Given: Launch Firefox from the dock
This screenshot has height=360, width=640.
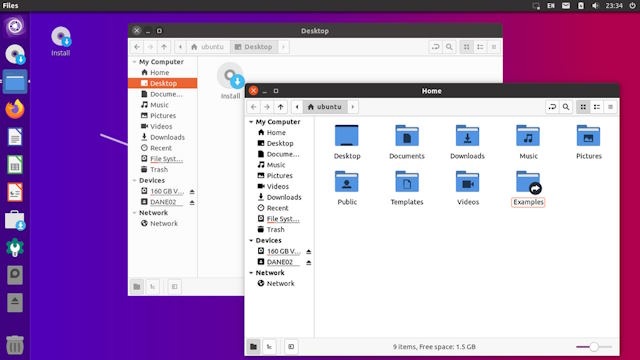Looking at the screenshot, I should pyautogui.click(x=15, y=109).
